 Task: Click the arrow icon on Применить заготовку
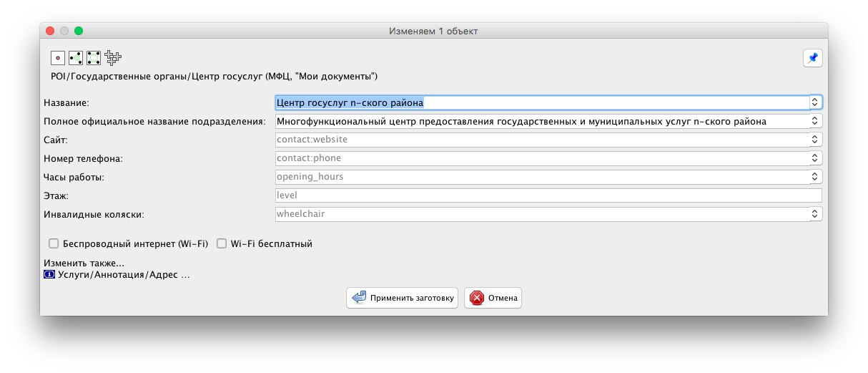click(x=359, y=298)
